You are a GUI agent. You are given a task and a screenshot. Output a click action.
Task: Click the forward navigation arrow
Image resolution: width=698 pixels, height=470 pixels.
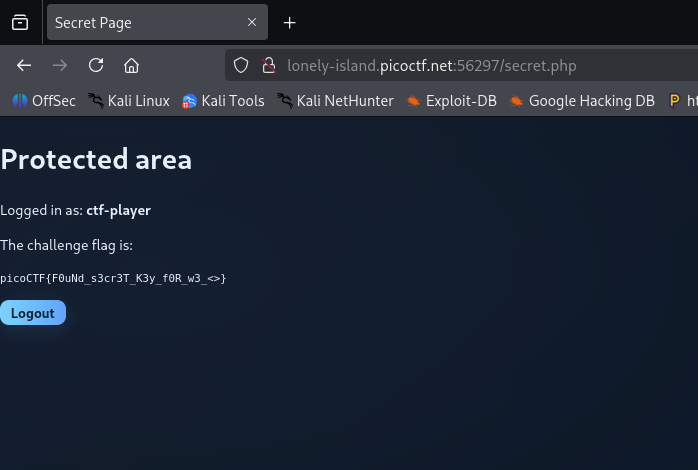coord(60,65)
